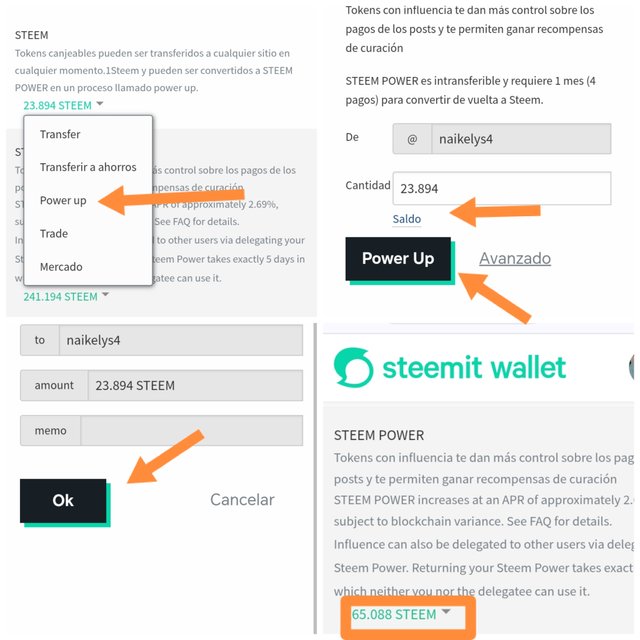640x640 pixels.
Task: Choose Transferir a ahorros menu entry
Action: 88,167
